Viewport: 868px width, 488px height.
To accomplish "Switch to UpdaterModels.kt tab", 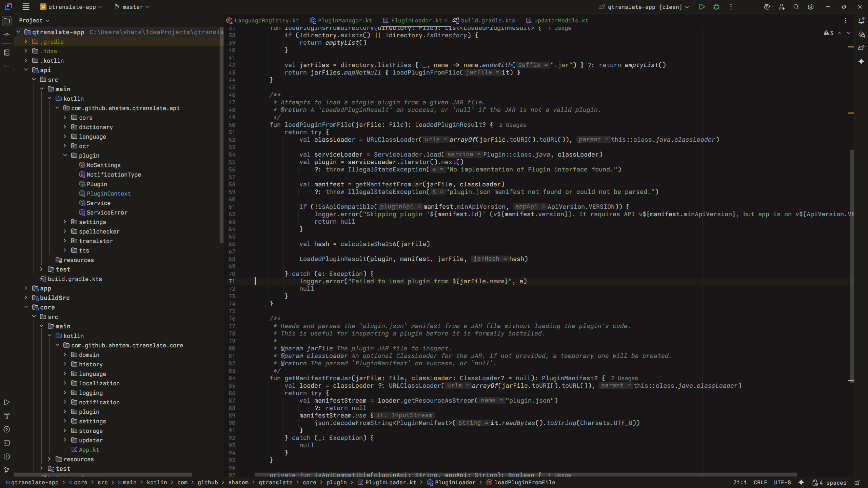I will click(557, 21).
